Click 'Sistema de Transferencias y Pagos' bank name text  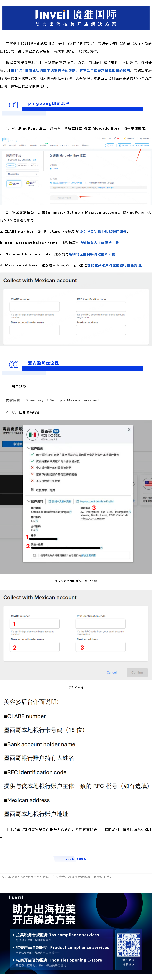pos(50,512)
